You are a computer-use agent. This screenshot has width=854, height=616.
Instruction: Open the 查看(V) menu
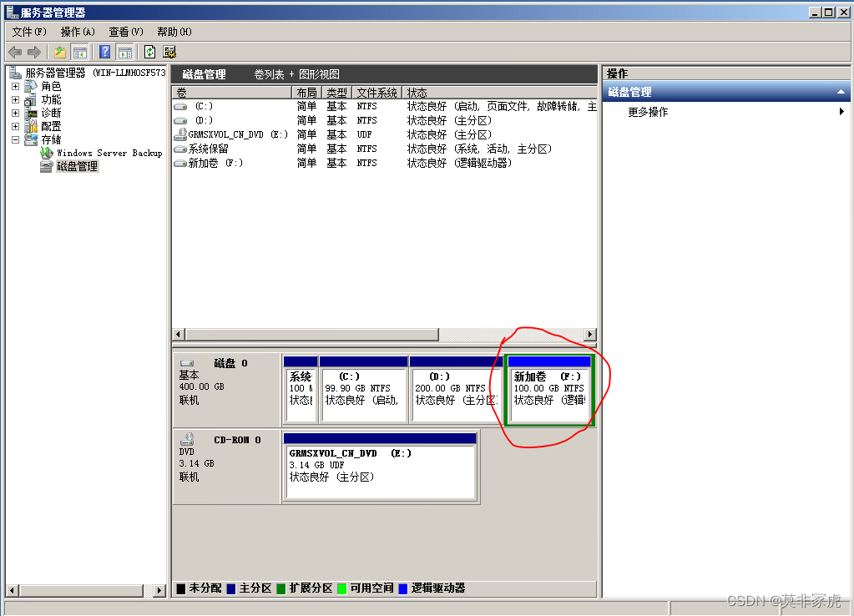pyautogui.click(x=126, y=32)
